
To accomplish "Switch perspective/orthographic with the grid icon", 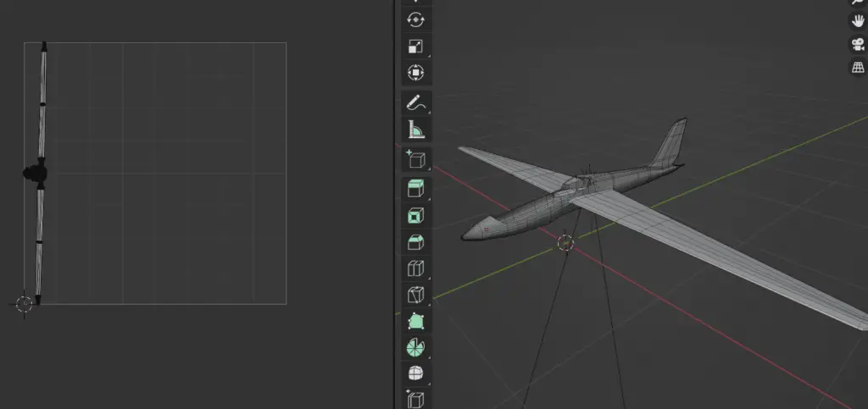I will (x=858, y=68).
